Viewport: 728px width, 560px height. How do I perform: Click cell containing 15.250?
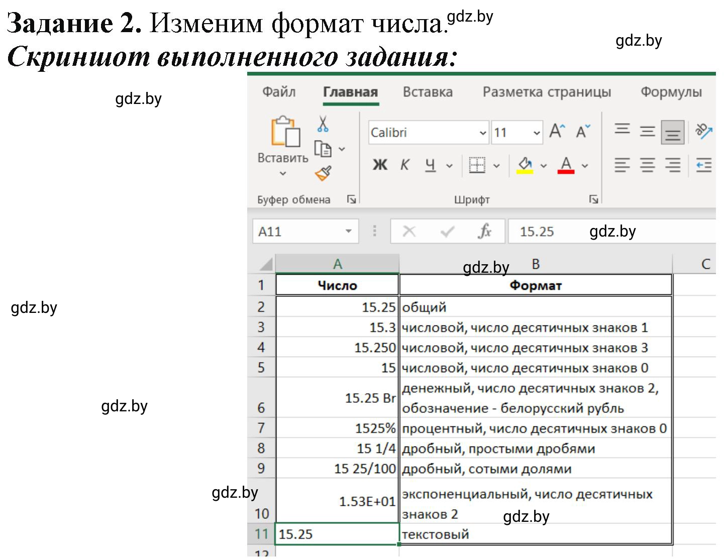point(337,347)
